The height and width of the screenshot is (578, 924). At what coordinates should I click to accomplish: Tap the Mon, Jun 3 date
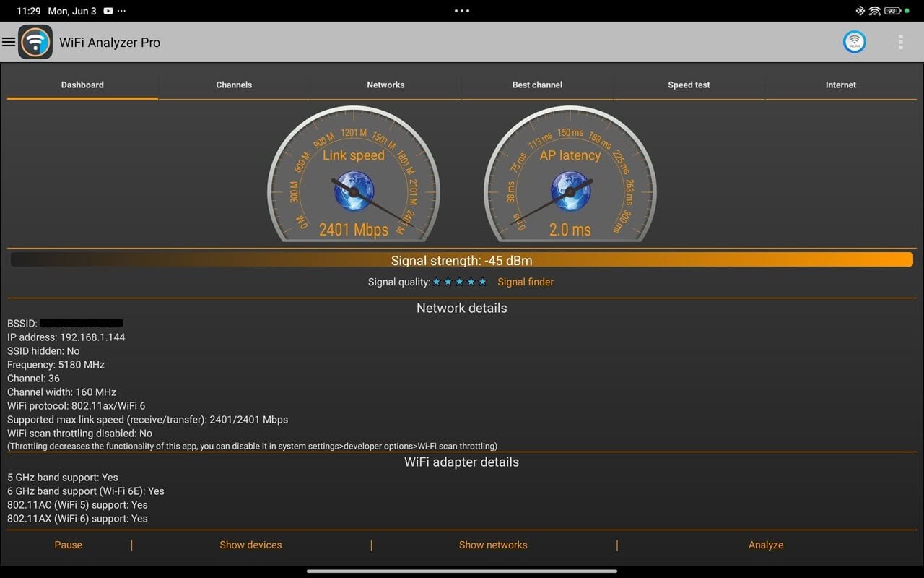[72, 11]
